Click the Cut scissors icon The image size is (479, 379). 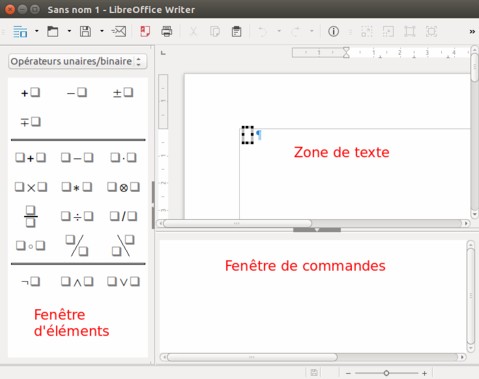[x=193, y=32]
